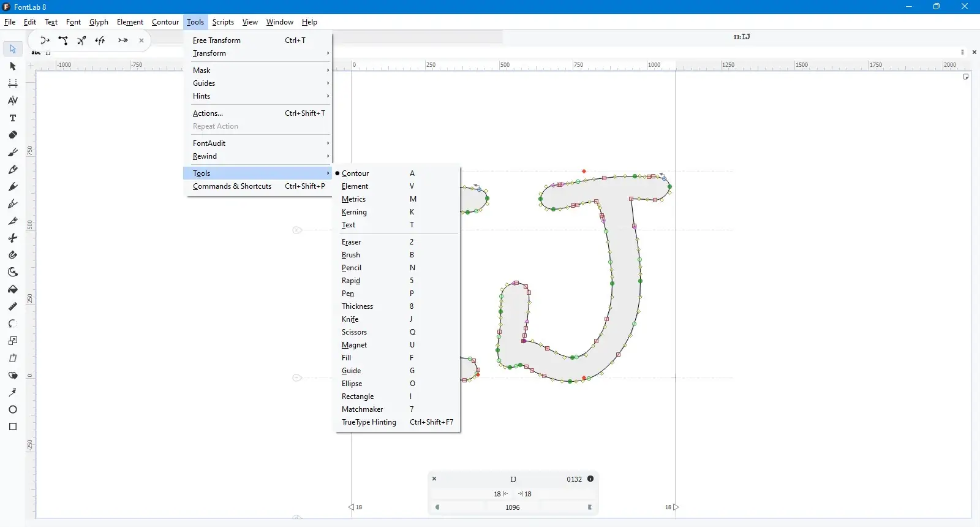
Task: Select the Rapid tool icon in left toolbar
Action: point(13,186)
